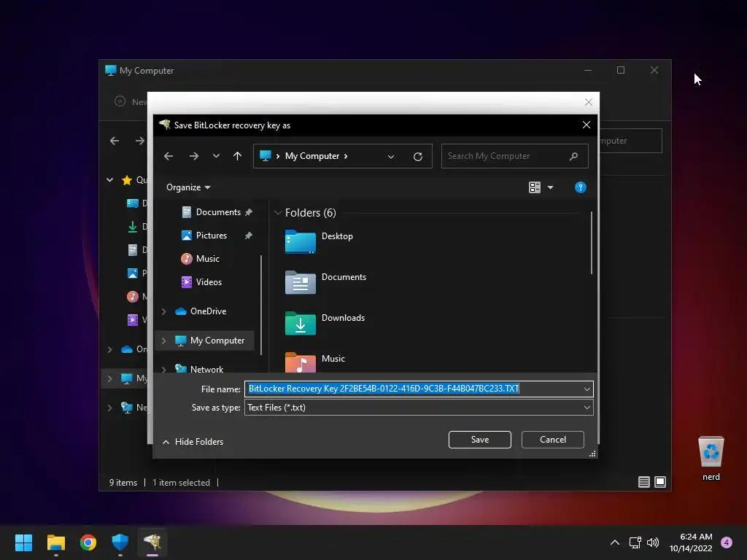Open network status tray icon
747x560 pixels.
click(635, 542)
